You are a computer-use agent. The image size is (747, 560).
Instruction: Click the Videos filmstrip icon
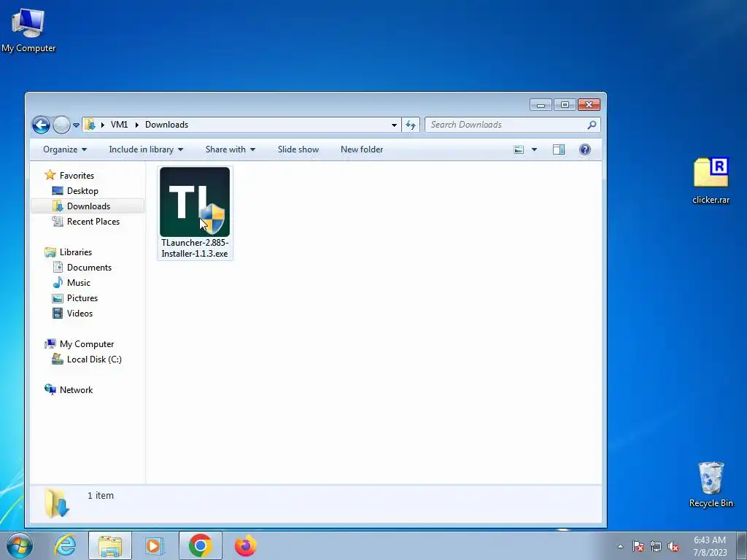click(58, 314)
